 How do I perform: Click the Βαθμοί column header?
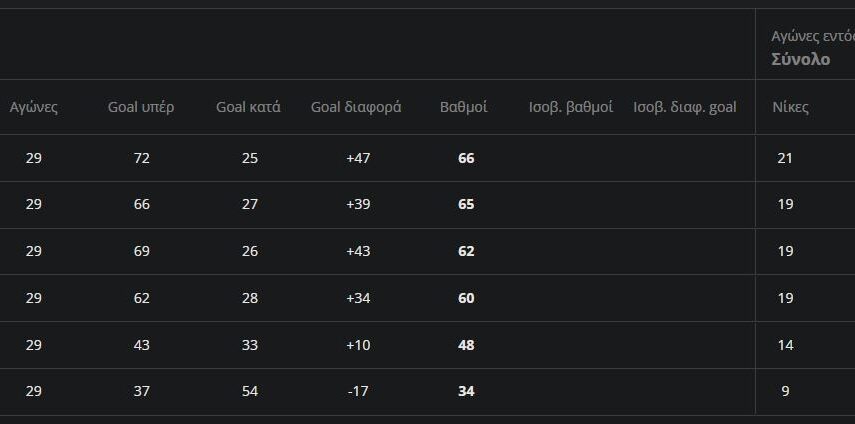coord(464,107)
